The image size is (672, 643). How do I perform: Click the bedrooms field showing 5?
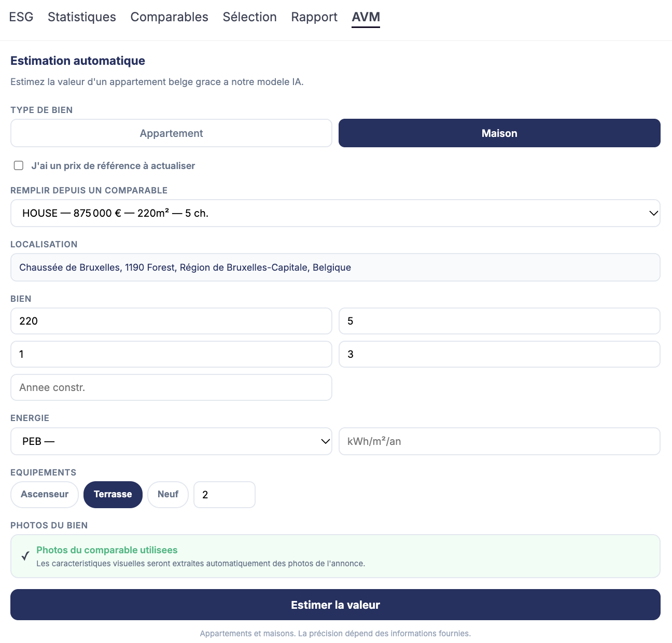499,321
